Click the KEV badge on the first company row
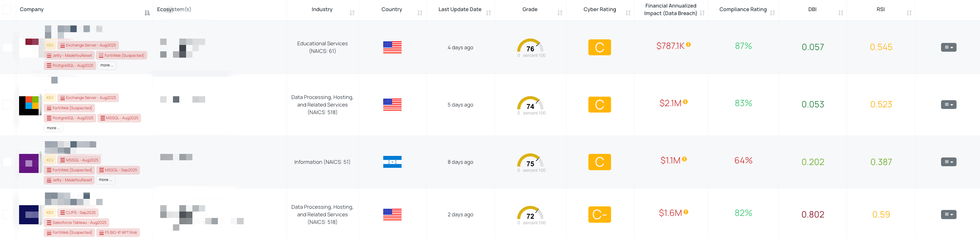 (50, 45)
